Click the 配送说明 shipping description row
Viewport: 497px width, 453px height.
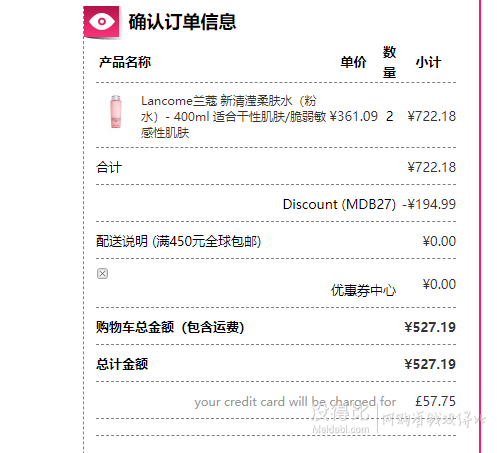pos(276,241)
